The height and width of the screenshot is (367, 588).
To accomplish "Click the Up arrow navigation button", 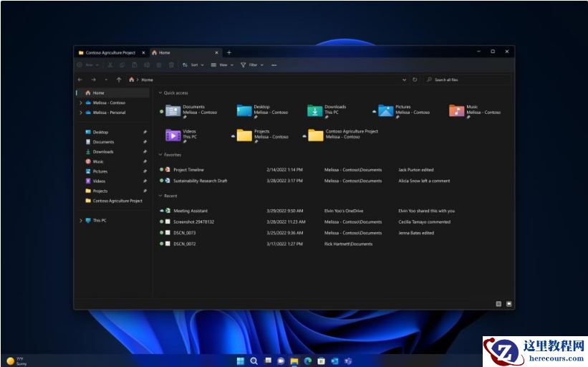I will [x=118, y=80].
